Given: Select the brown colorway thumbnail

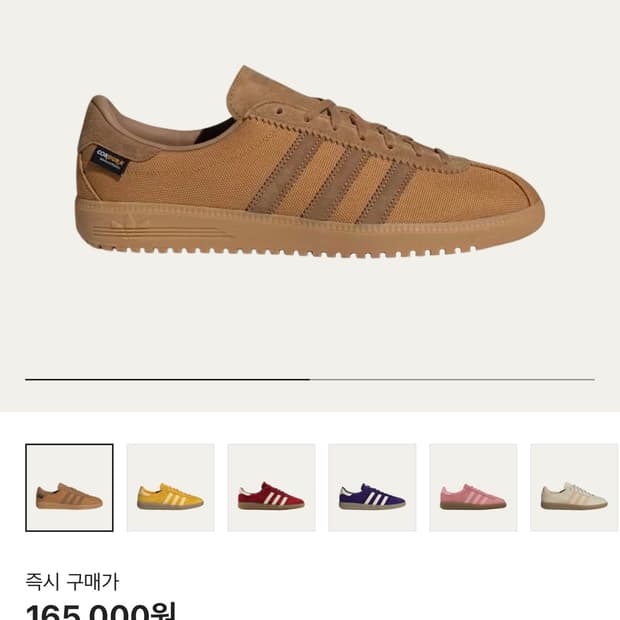Looking at the screenshot, I should tap(69, 488).
